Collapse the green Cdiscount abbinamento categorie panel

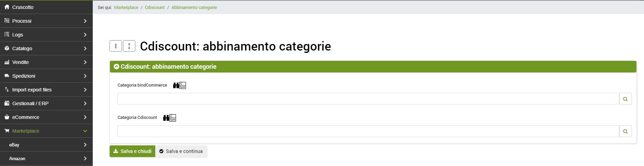[x=116, y=67]
